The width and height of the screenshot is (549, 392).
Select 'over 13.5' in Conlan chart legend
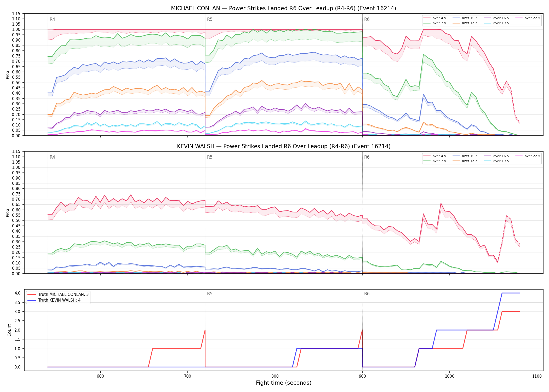tap(465, 23)
